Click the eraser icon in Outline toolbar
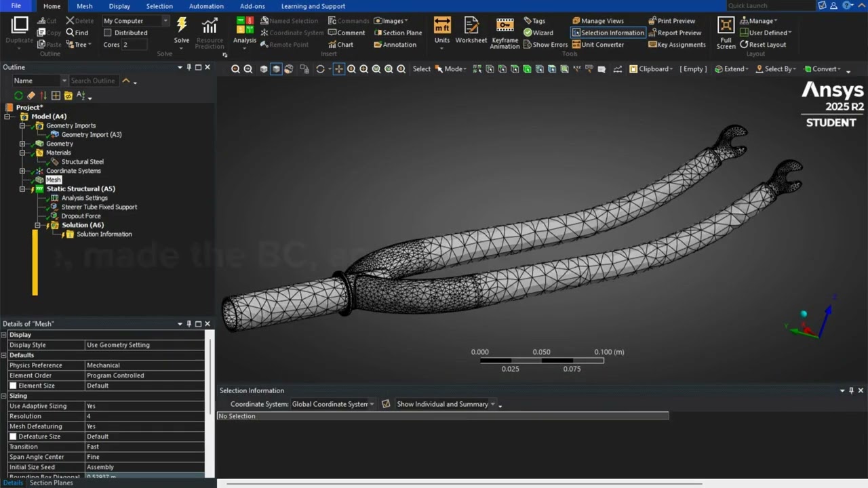 (x=31, y=96)
